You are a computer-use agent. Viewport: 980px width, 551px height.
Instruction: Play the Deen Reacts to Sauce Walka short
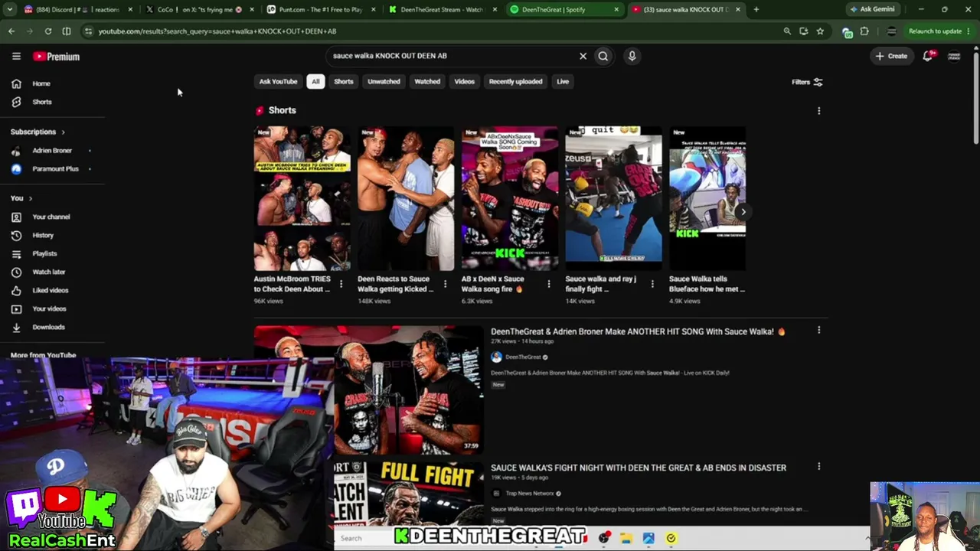(x=406, y=199)
